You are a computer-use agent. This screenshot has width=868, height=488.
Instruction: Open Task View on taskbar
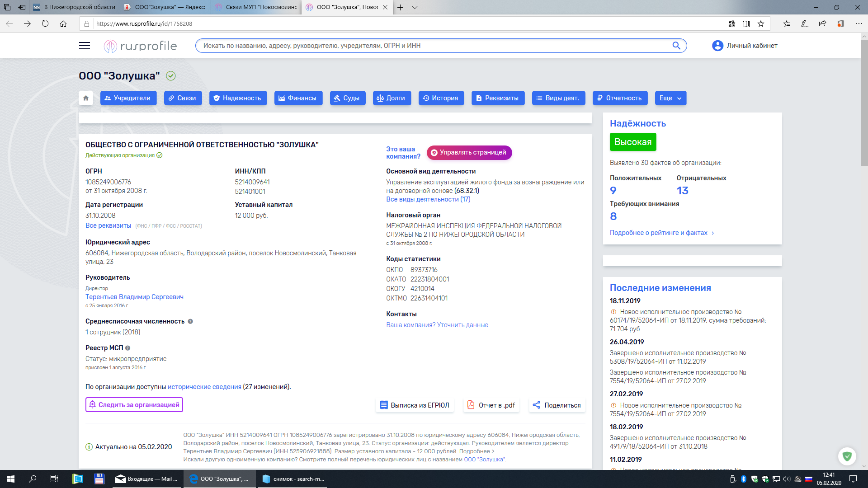pyautogui.click(x=54, y=479)
